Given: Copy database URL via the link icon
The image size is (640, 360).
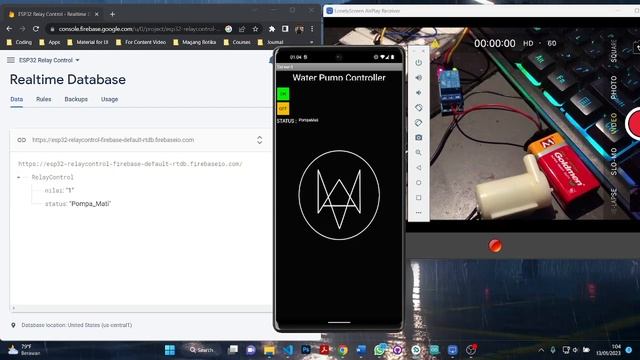Looking at the screenshot, I should [22, 140].
